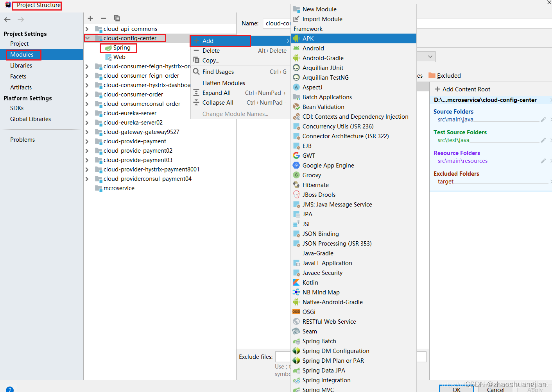The height and width of the screenshot is (392, 552).
Task: Expand cloud-consumer-order module node
Action: pyautogui.click(x=87, y=94)
